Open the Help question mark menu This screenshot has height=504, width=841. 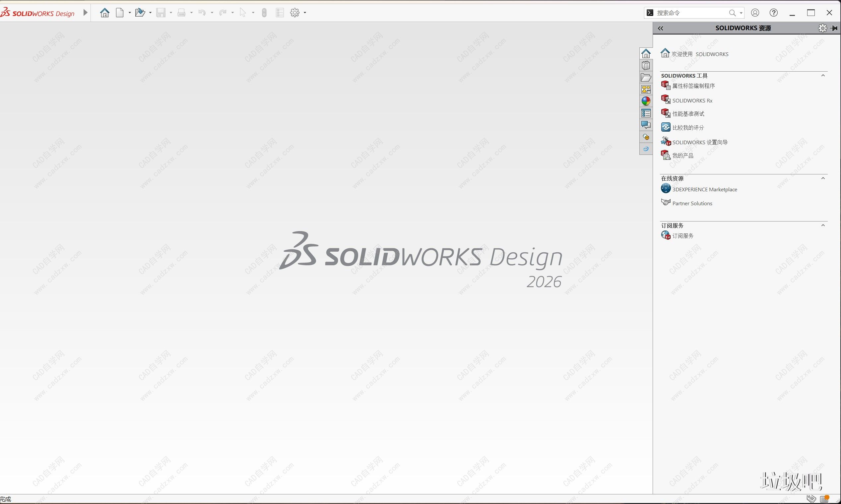tap(773, 13)
